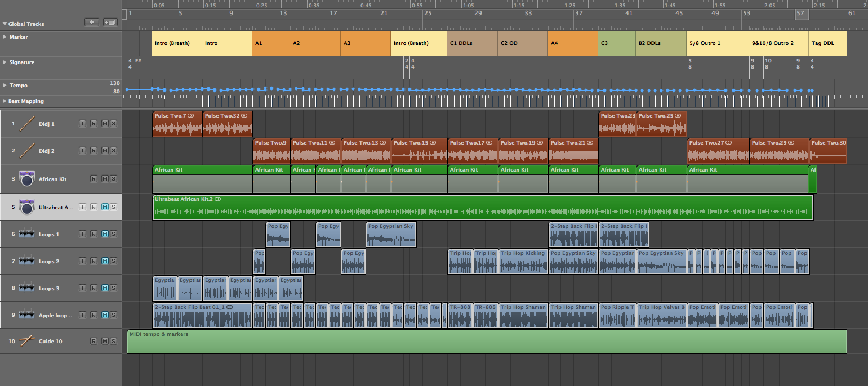
Task: Enable input monitoring on Loops 3
Action: point(82,288)
